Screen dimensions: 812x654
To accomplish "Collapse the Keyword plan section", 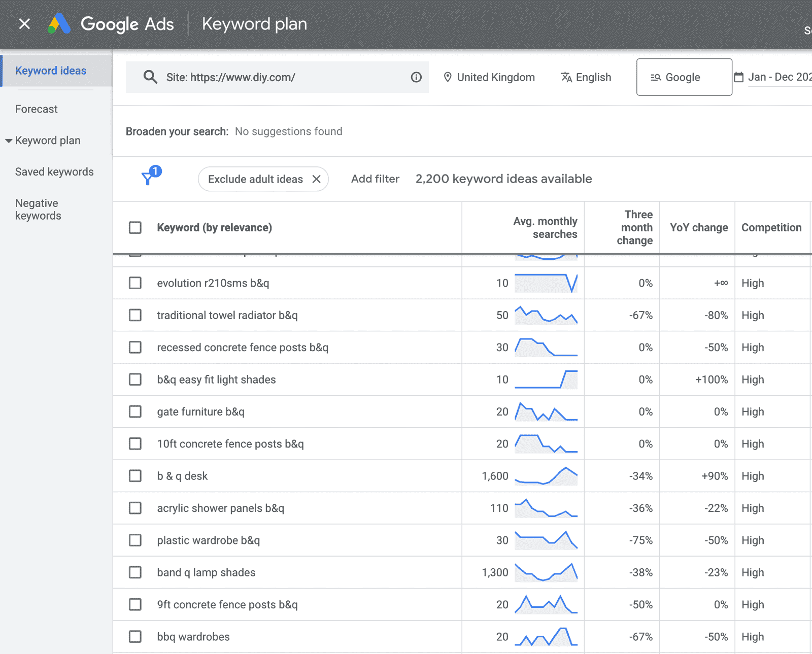I will point(8,140).
